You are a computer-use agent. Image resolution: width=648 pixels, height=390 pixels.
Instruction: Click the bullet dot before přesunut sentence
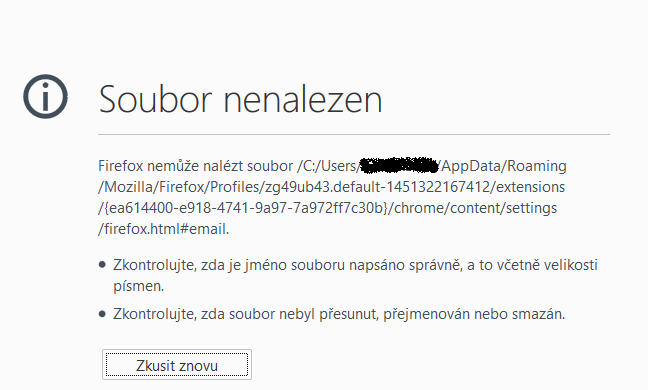click(102, 314)
